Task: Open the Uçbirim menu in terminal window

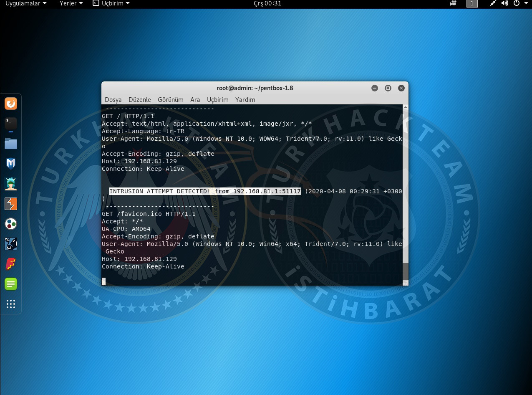Action: pyautogui.click(x=218, y=100)
